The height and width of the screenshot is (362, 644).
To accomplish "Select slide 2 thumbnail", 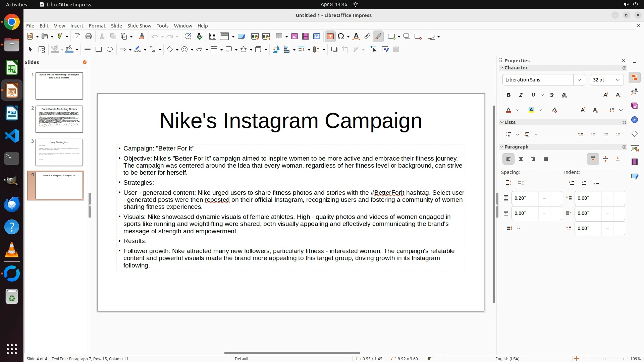I will tap(59, 119).
